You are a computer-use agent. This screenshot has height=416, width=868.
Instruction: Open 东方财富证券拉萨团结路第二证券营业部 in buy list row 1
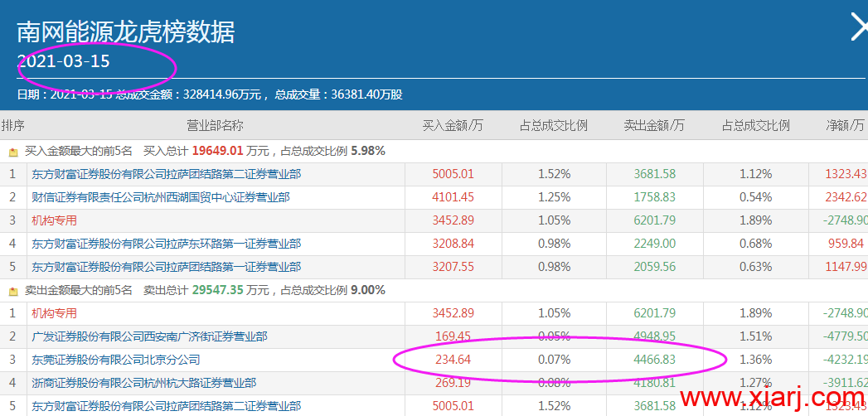coord(166,174)
